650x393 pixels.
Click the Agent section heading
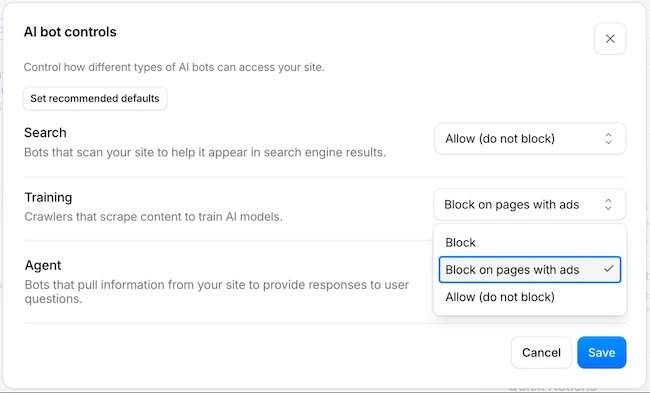click(x=43, y=265)
